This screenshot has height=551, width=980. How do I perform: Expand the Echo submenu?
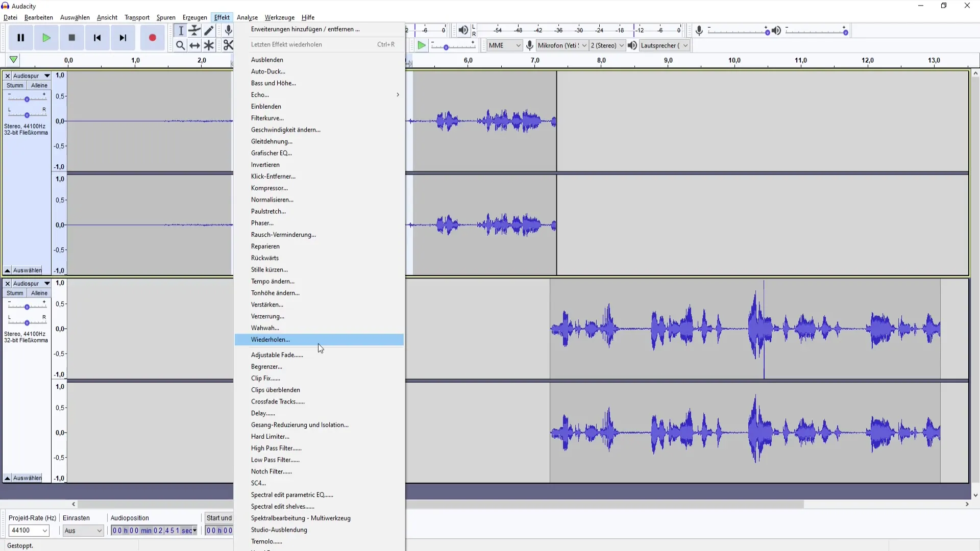(x=319, y=95)
